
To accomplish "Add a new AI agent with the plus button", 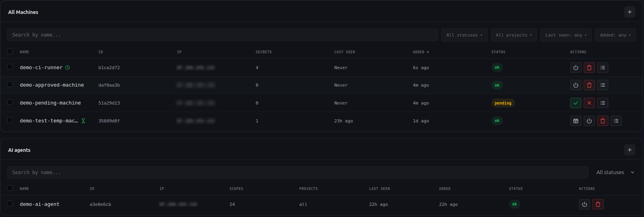I will point(630,150).
